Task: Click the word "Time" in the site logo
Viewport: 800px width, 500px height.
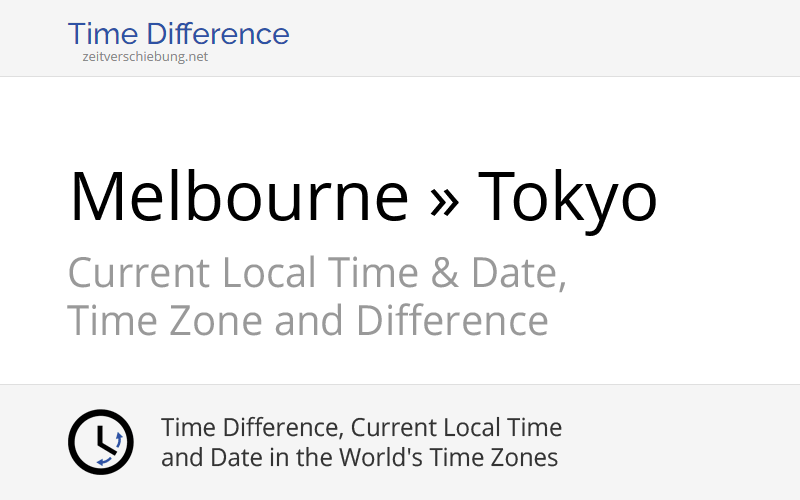Action: point(101,34)
